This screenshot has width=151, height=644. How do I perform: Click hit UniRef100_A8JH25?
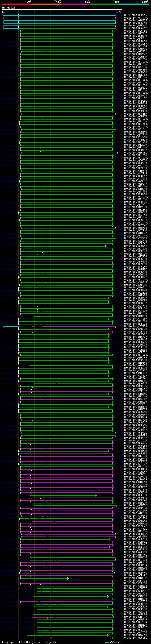[x=135, y=420]
